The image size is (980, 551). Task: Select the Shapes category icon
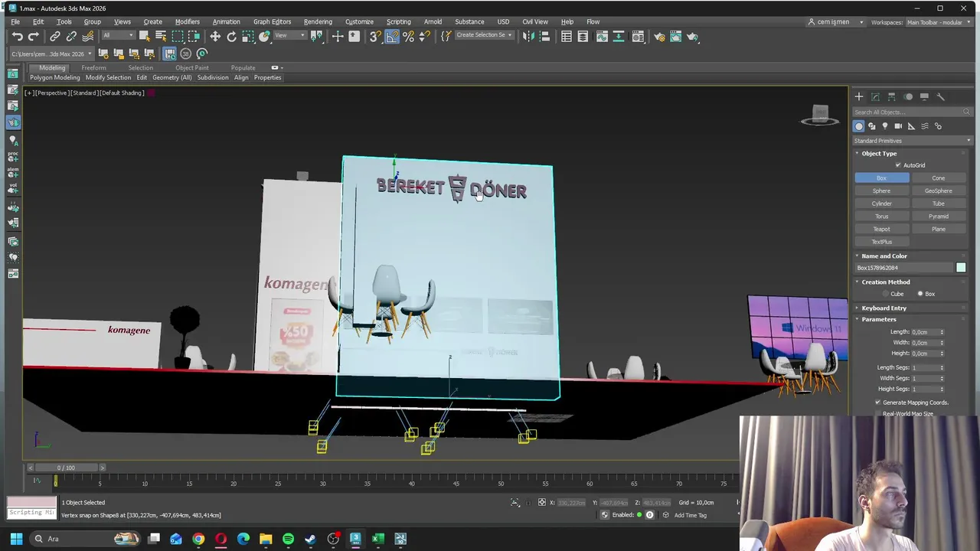[x=872, y=126]
